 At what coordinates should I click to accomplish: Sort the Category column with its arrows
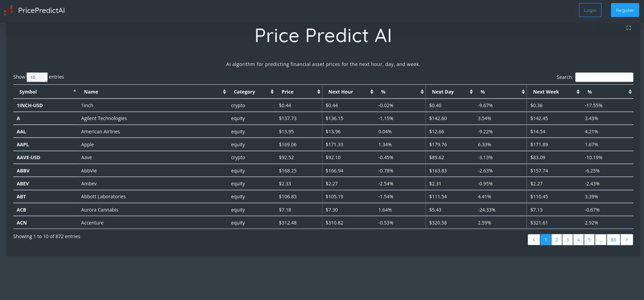[272, 91]
